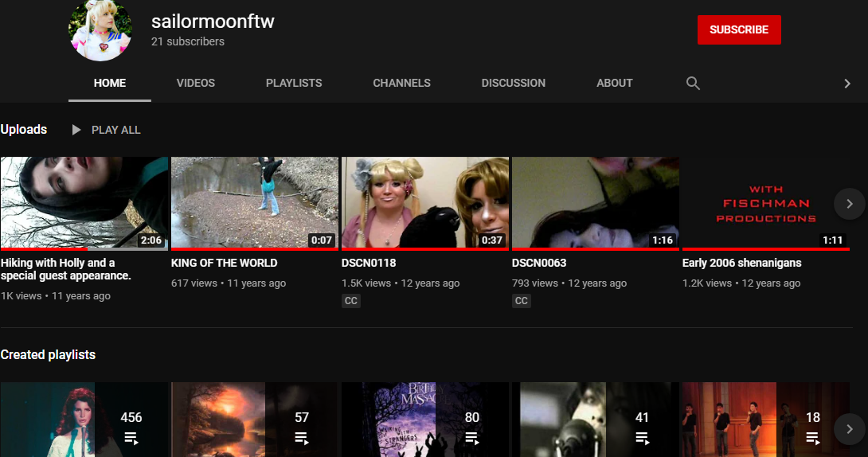
Task: Go to the Channels tab
Action: [401, 83]
